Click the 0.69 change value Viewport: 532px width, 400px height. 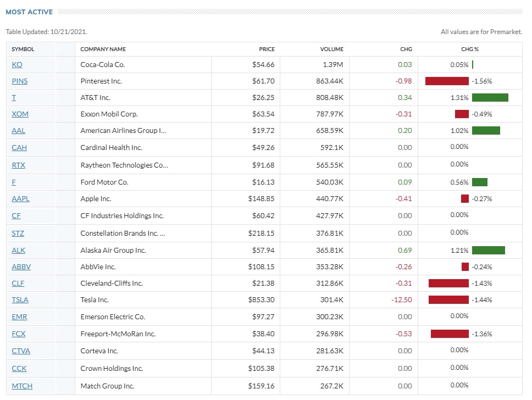(404, 251)
